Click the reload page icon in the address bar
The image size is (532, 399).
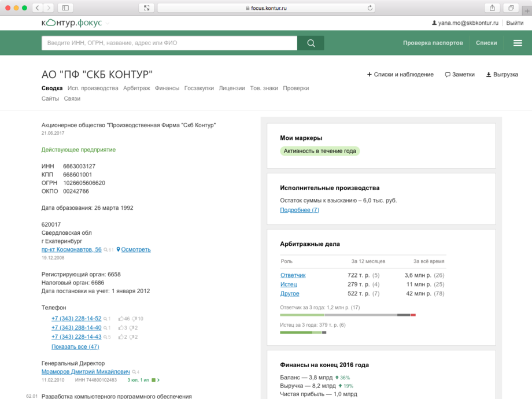point(370,8)
